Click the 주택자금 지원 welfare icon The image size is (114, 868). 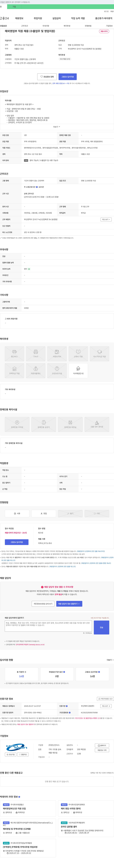click(14, 371)
